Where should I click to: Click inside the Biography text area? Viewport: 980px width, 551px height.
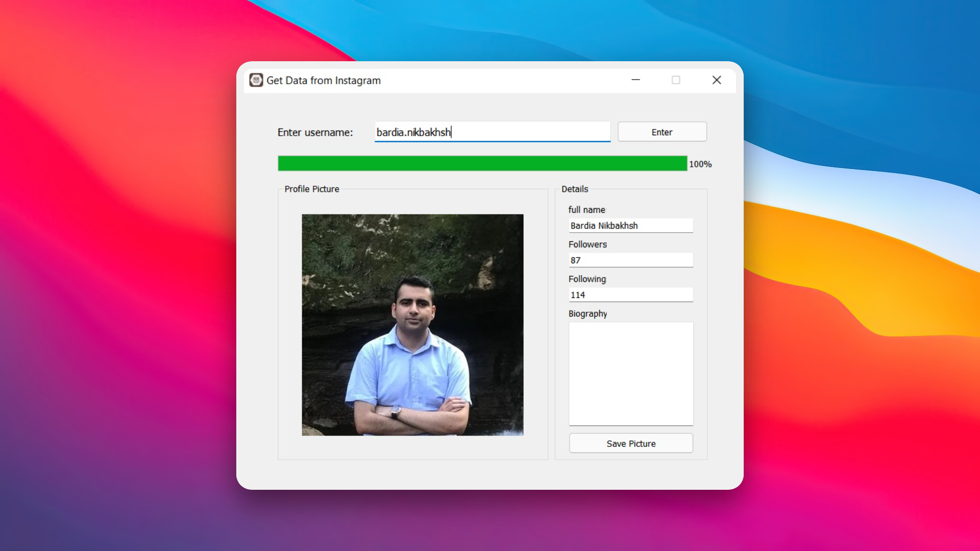tap(631, 373)
